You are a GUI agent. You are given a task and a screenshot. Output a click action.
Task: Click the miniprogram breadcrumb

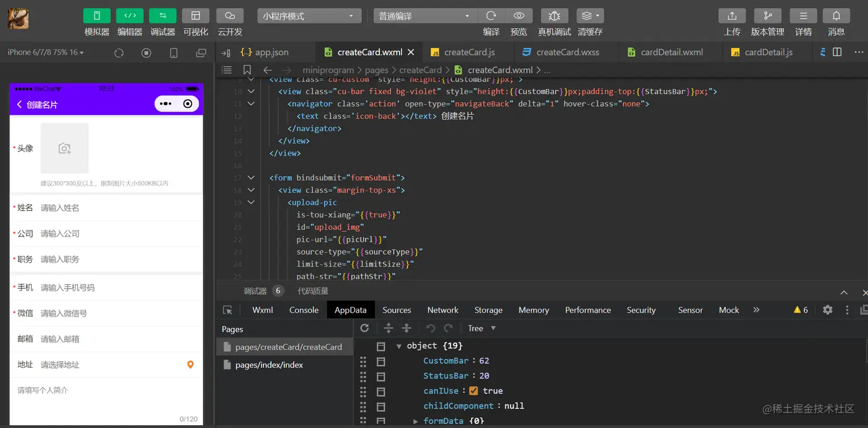[328, 70]
